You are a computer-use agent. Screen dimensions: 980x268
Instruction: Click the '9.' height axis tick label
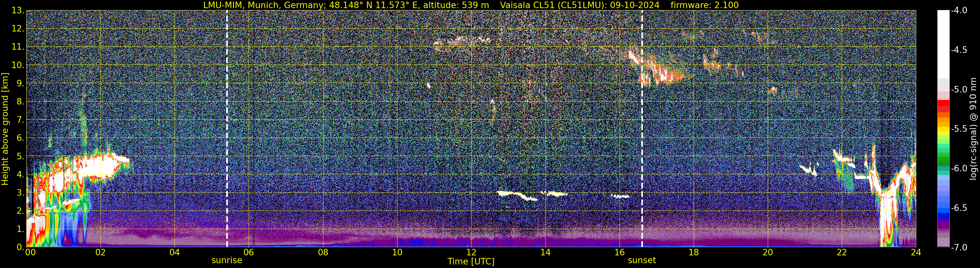tap(20, 83)
